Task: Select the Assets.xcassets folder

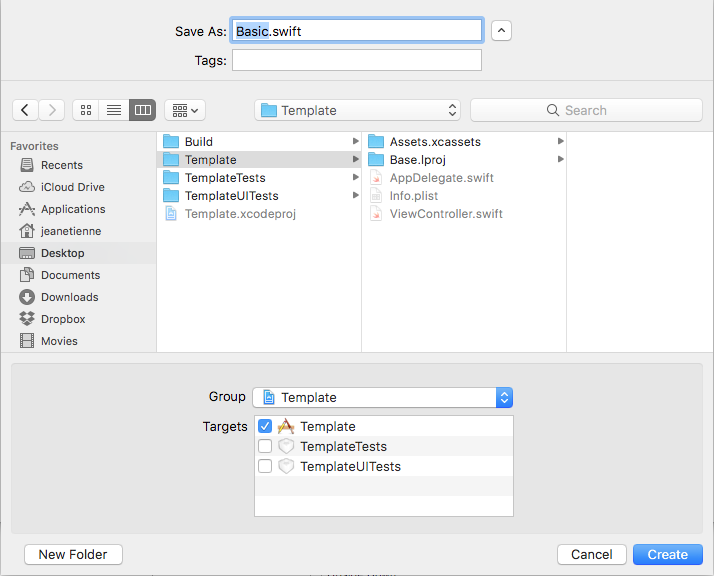Action: click(434, 142)
